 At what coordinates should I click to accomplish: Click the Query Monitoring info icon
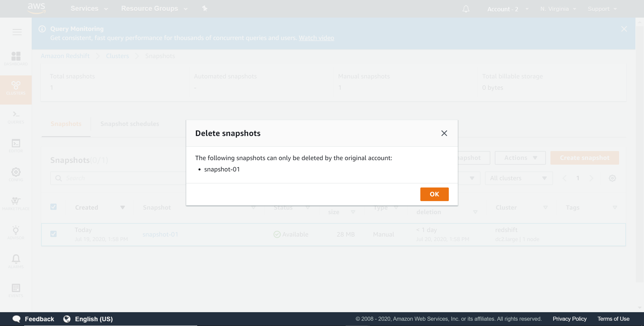(42, 29)
